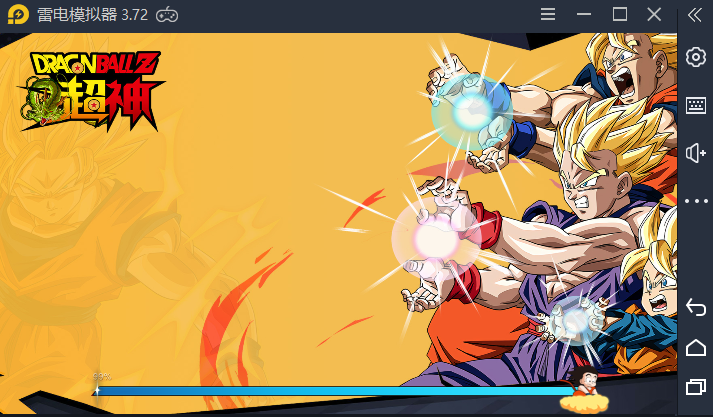Collapse the sidebar with double chevron
Viewport: 713px width, 418px height.
click(x=694, y=15)
